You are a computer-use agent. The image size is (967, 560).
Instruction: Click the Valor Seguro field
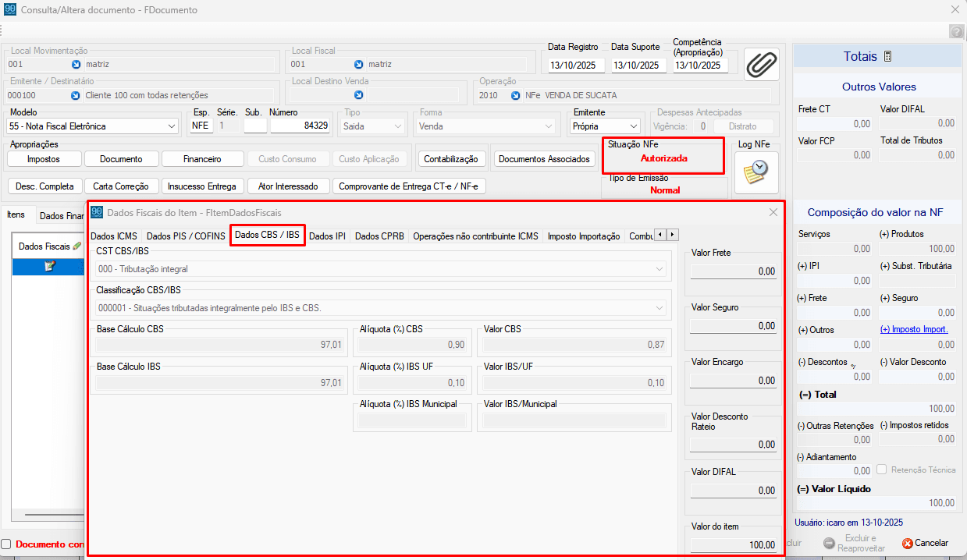tap(734, 326)
